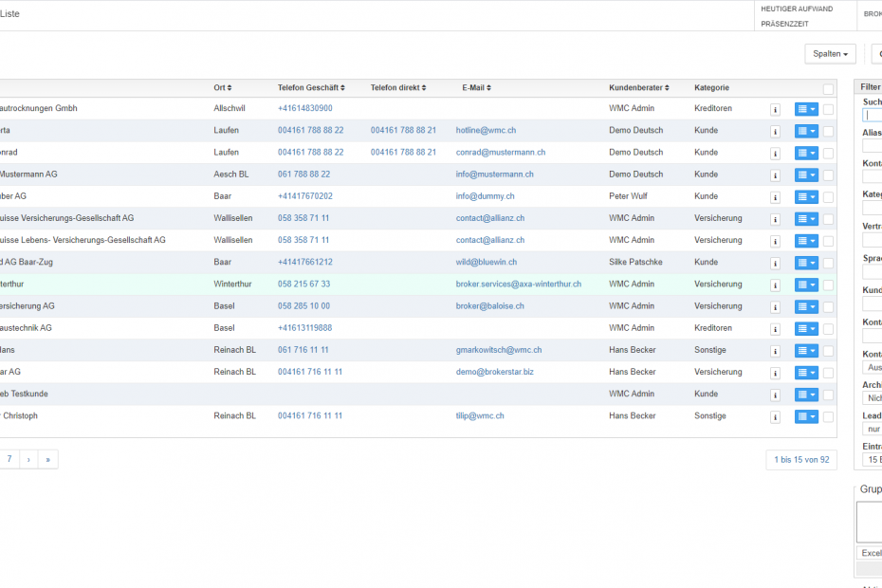The width and height of the screenshot is (882, 588).
Task: Select 'Silke Patschke' advisor cell
Action: (635, 262)
